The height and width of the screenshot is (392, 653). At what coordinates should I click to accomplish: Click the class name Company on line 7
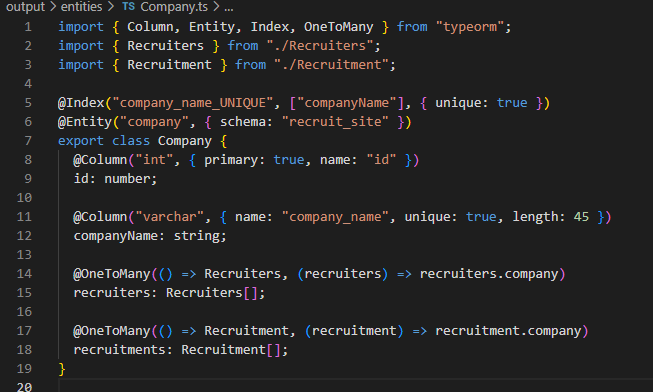[x=184, y=141]
